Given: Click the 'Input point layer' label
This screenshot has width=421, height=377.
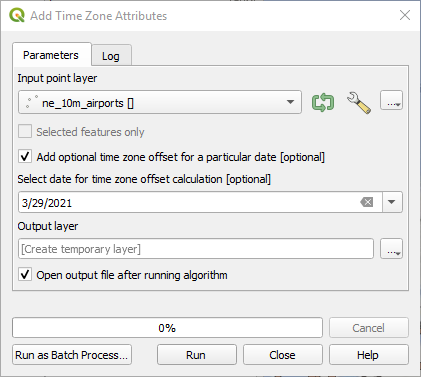Looking at the screenshot, I should 57,78.
